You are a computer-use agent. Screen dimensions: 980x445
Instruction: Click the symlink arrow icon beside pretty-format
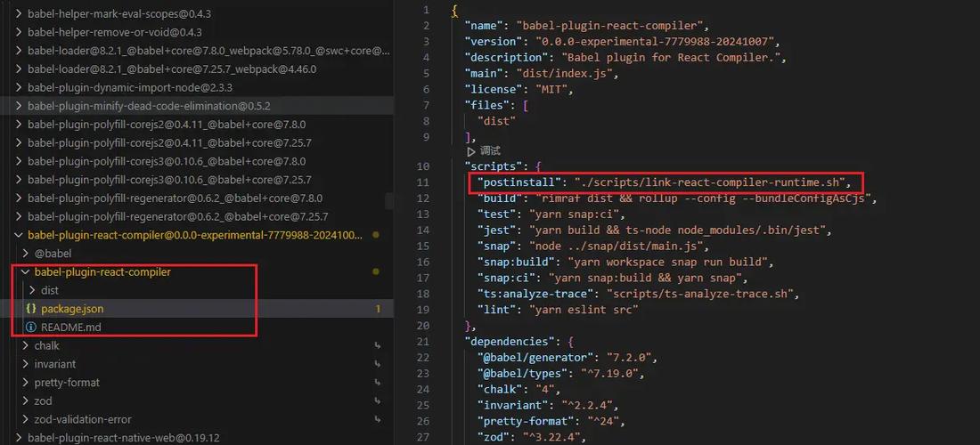click(x=377, y=383)
